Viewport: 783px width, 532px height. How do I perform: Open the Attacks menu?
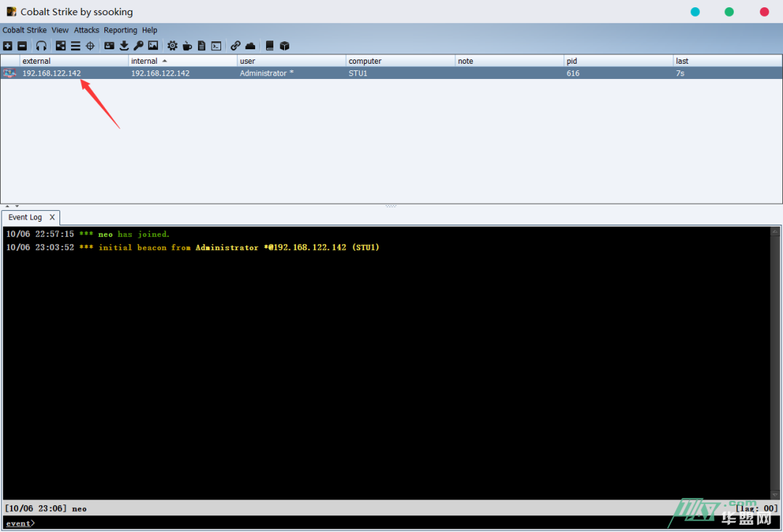coord(86,30)
